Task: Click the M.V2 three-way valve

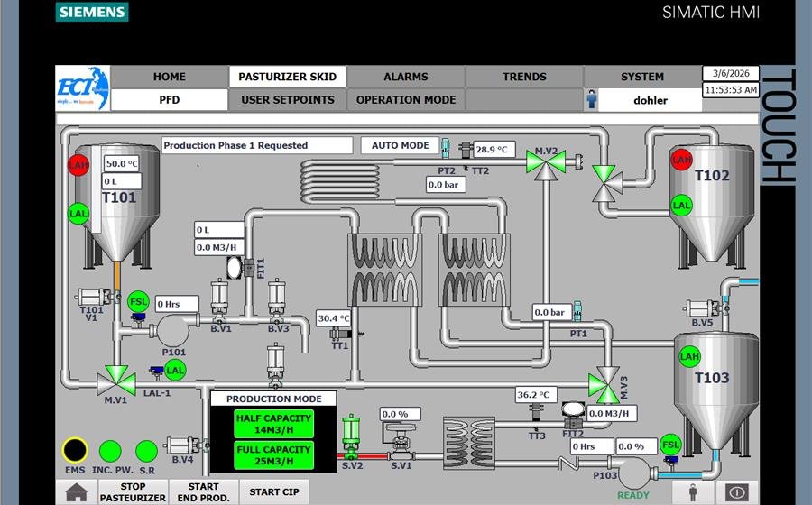Action: pos(546,164)
